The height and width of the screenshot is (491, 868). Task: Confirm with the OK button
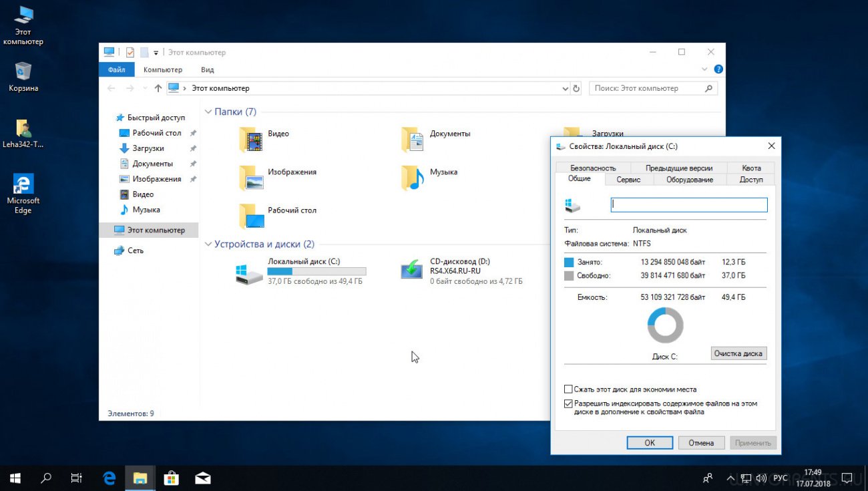pyautogui.click(x=650, y=442)
